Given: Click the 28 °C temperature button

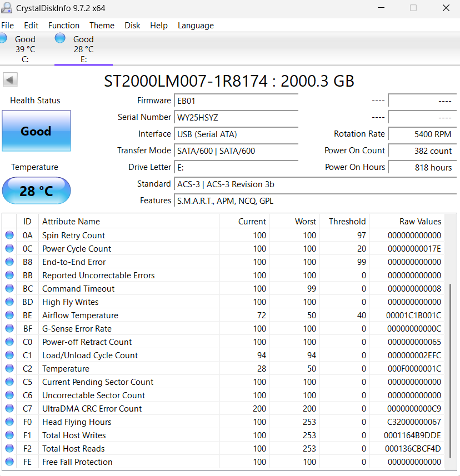Looking at the screenshot, I should click(x=36, y=191).
